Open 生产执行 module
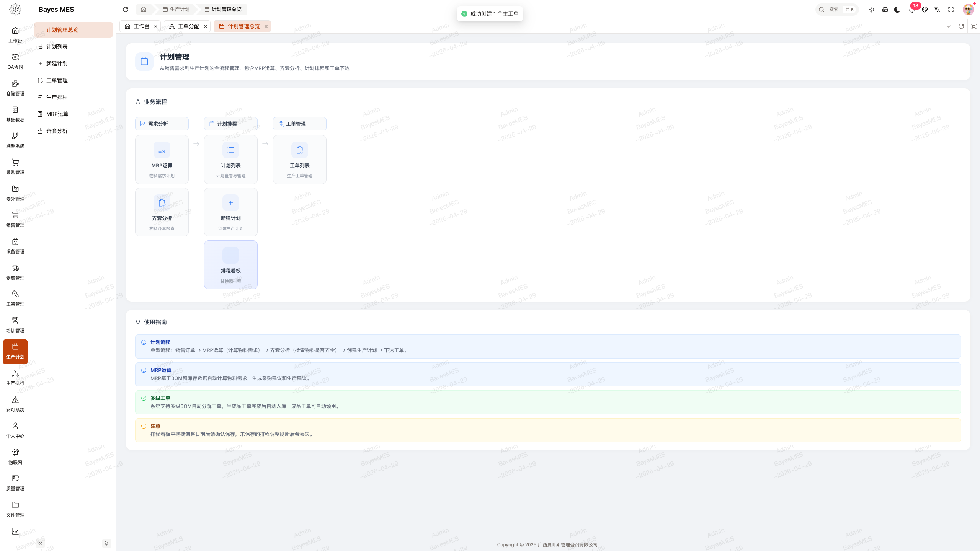The image size is (980, 551). (x=15, y=377)
